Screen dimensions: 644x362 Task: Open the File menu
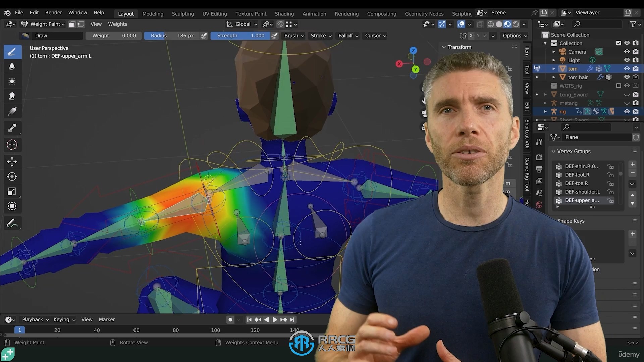[x=19, y=13]
